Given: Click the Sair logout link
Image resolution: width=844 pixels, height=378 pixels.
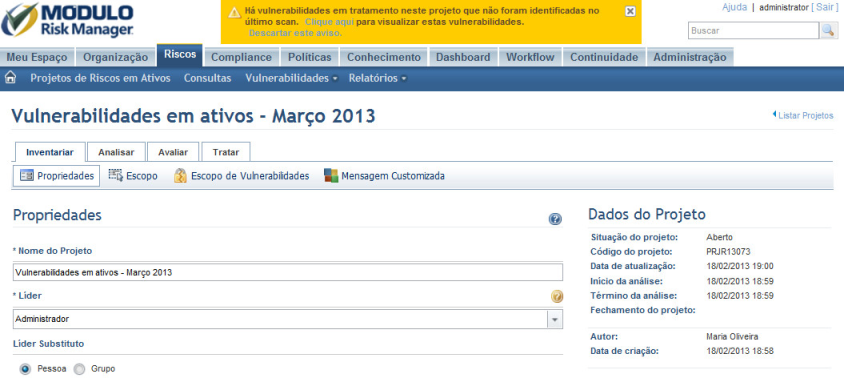Looking at the screenshot, I should 826,7.
